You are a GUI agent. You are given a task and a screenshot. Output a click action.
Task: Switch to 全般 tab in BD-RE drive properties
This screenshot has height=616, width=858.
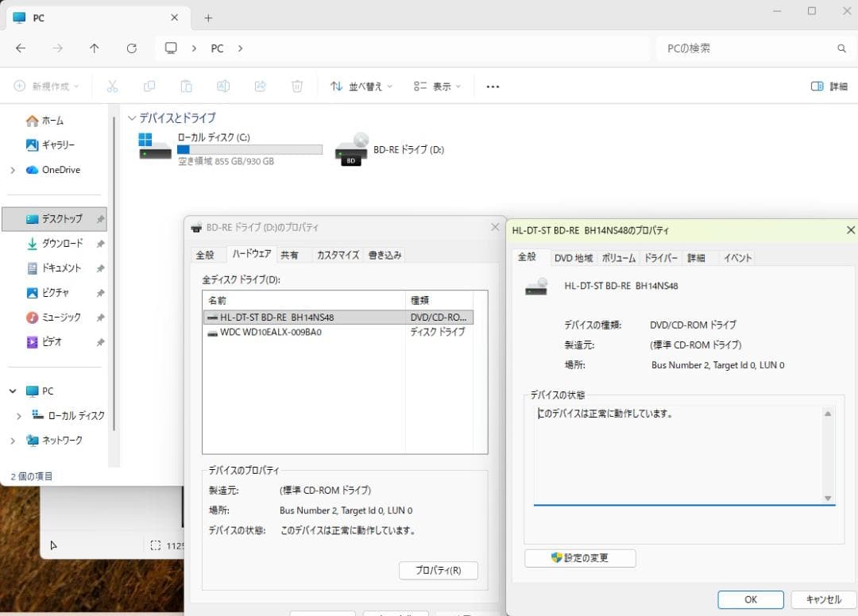(x=205, y=255)
